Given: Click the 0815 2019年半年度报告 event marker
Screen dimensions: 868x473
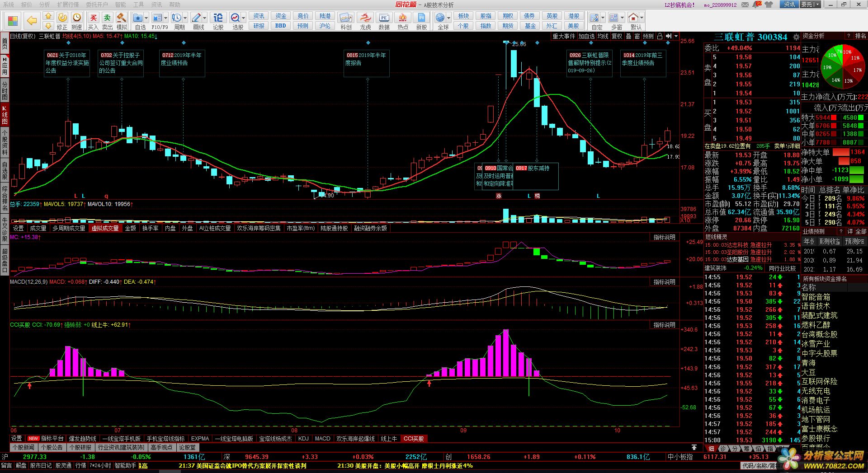Looking at the screenshot, I should [366, 63].
